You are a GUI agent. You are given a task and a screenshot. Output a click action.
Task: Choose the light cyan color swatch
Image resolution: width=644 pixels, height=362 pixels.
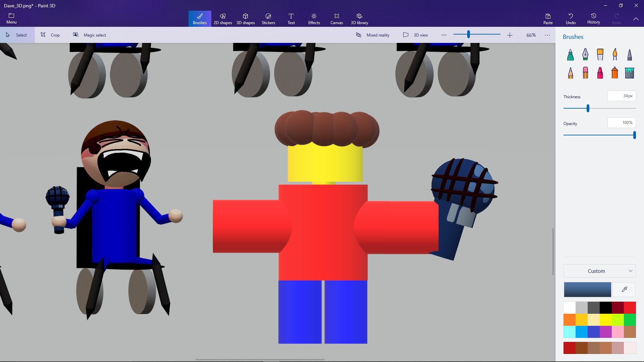[570, 331]
